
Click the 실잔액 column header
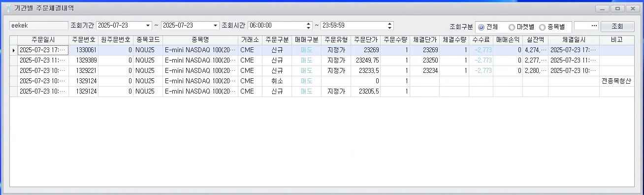535,40
